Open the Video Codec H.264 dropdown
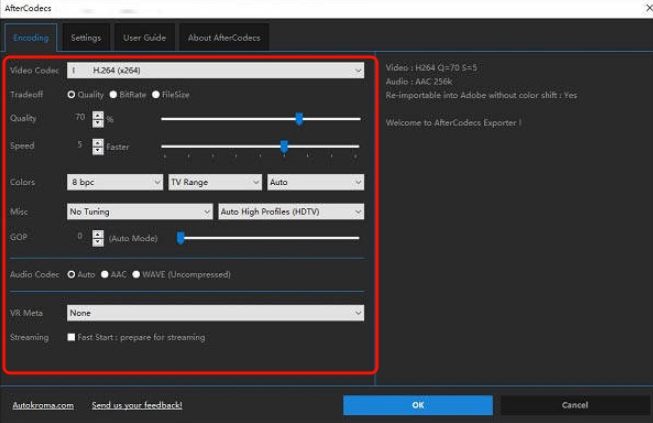The width and height of the screenshot is (653, 423). [214, 71]
